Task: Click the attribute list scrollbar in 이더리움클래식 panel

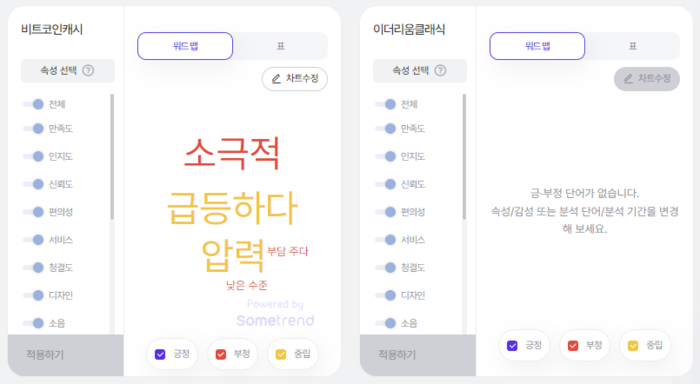Action: (x=464, y=156)
